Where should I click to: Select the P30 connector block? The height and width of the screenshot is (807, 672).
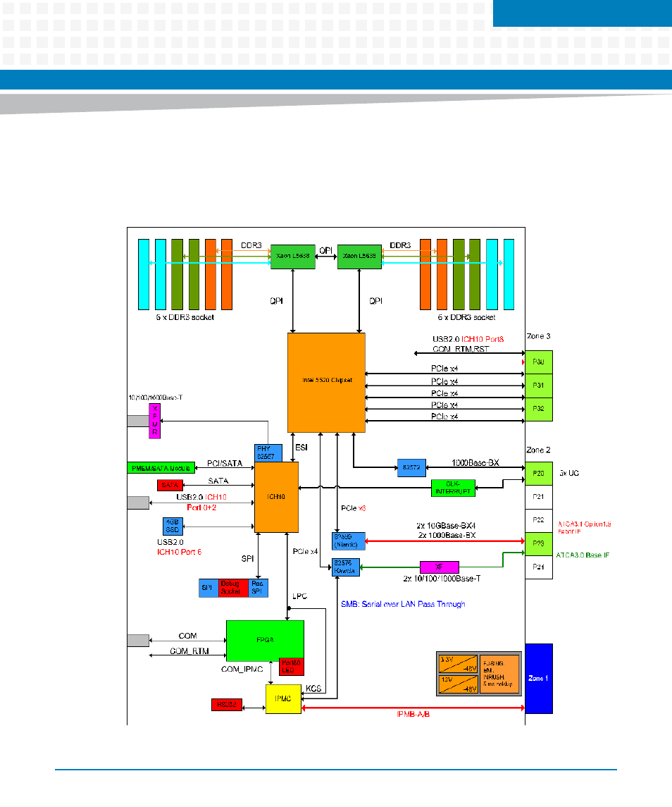pos(539,362)
